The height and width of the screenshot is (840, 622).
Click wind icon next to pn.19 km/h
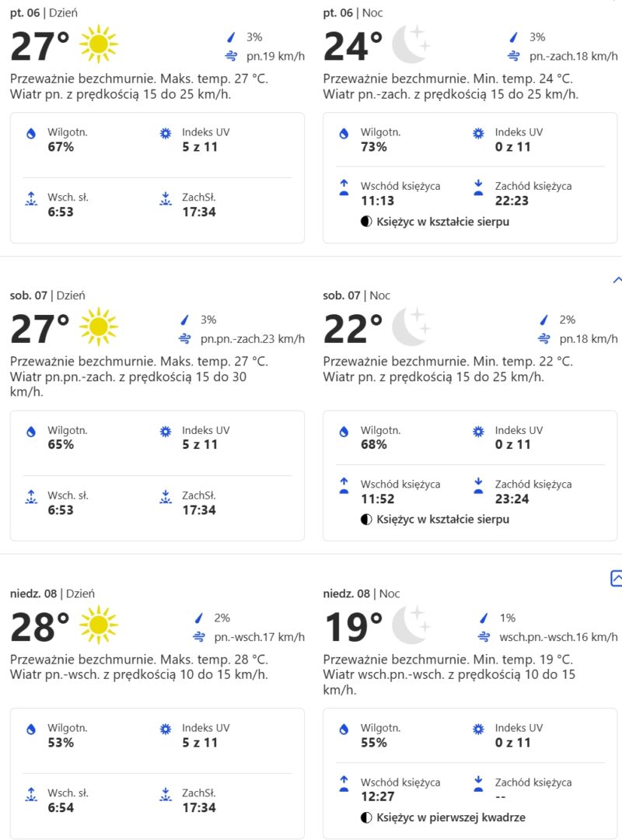[230, 55]
